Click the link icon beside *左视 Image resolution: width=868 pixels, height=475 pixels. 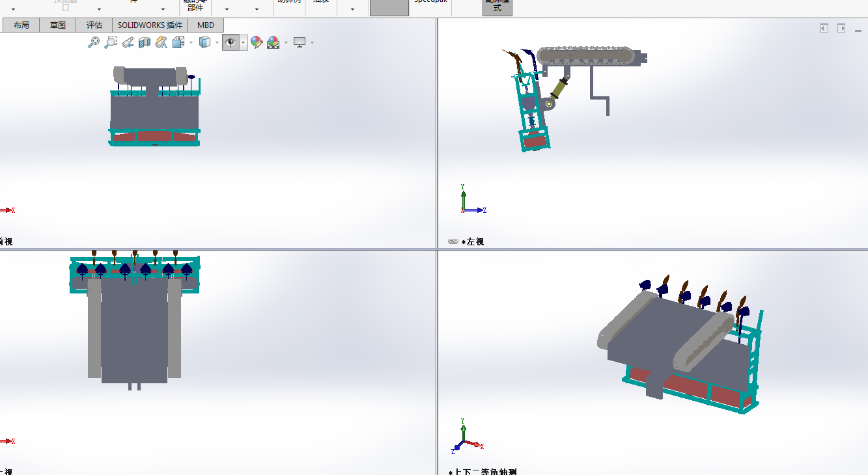pyautogui.click(x=453, y=241)
